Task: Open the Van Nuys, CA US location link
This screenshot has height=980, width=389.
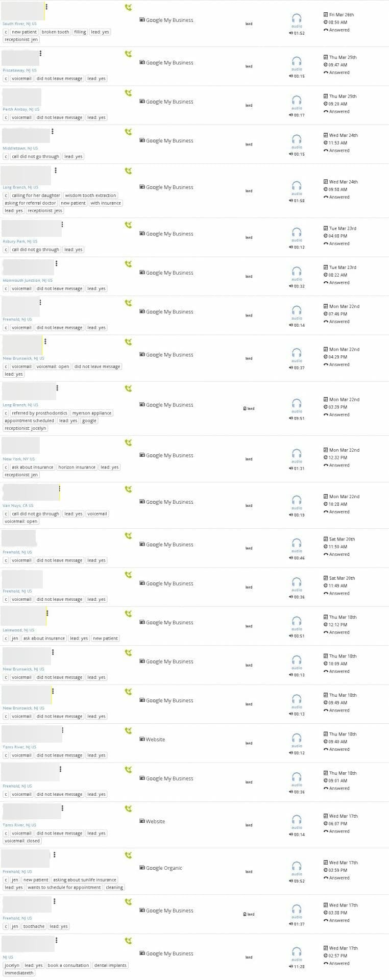Action: [x=18, y=505]
